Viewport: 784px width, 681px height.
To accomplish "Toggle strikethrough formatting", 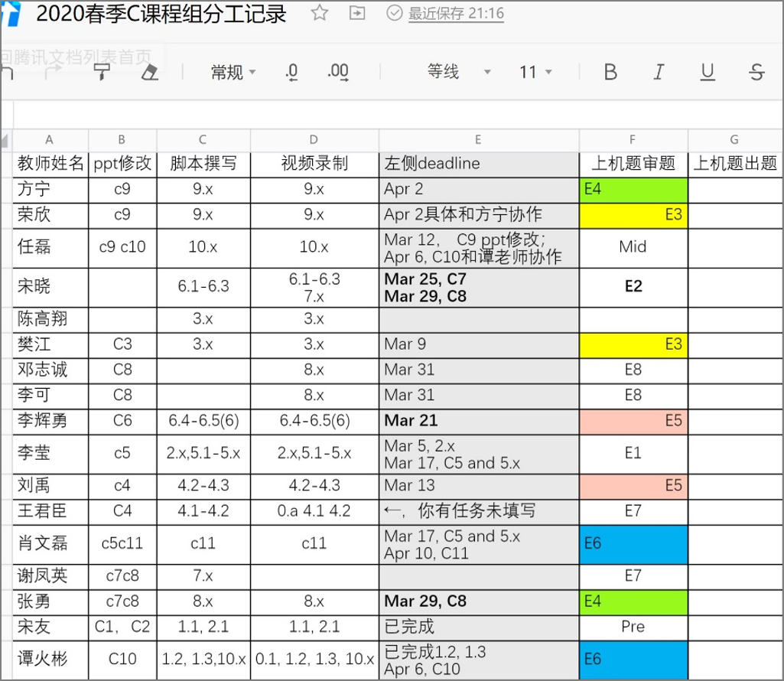I will (x=756, y=72).
